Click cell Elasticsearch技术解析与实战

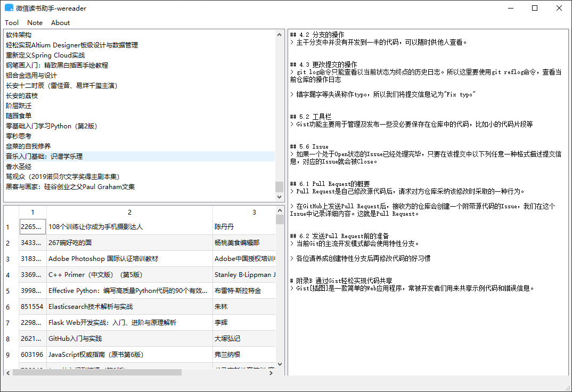[129, 307]
